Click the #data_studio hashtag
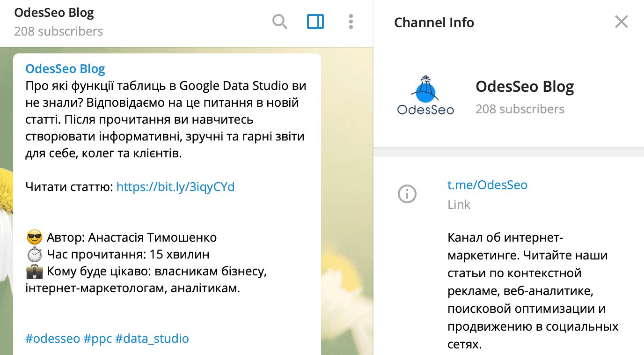 click(x=152, y=338)
